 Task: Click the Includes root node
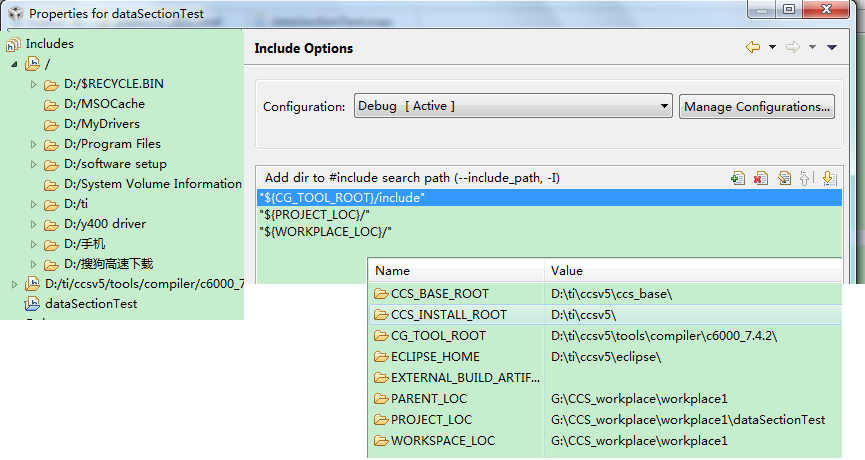(49, 44)
